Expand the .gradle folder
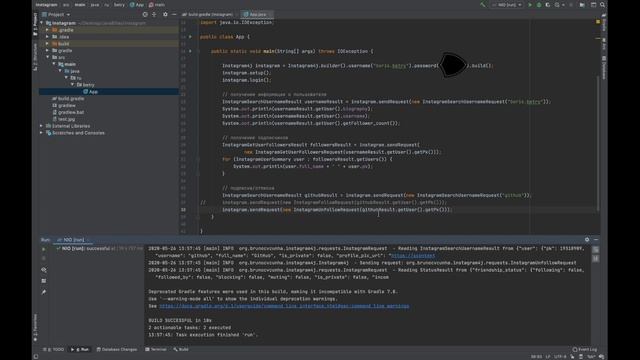The width and height of the screenshot is (640, 360). pos(48,30)
